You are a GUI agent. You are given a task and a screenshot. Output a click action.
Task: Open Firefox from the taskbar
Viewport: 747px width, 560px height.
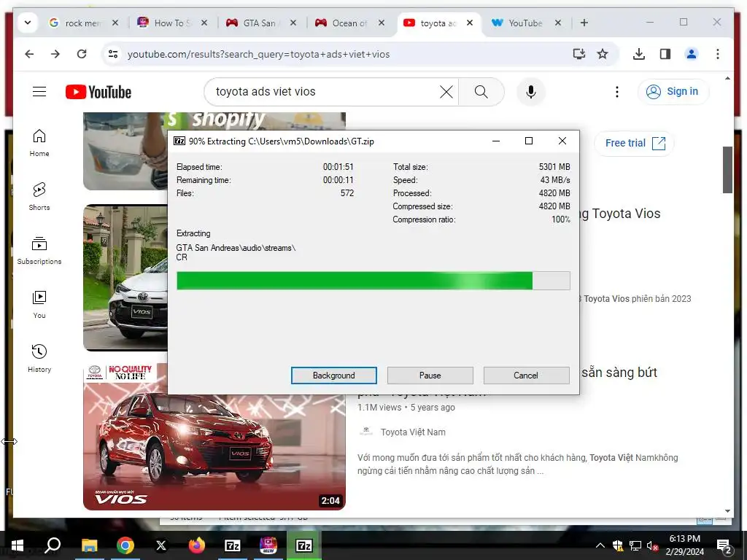click(x=196, y=545)
